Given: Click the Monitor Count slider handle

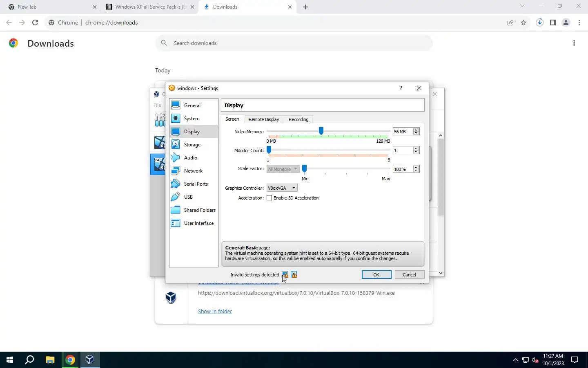Looking at the screenshot, I should pyautogui.click(x=269, y=150).
